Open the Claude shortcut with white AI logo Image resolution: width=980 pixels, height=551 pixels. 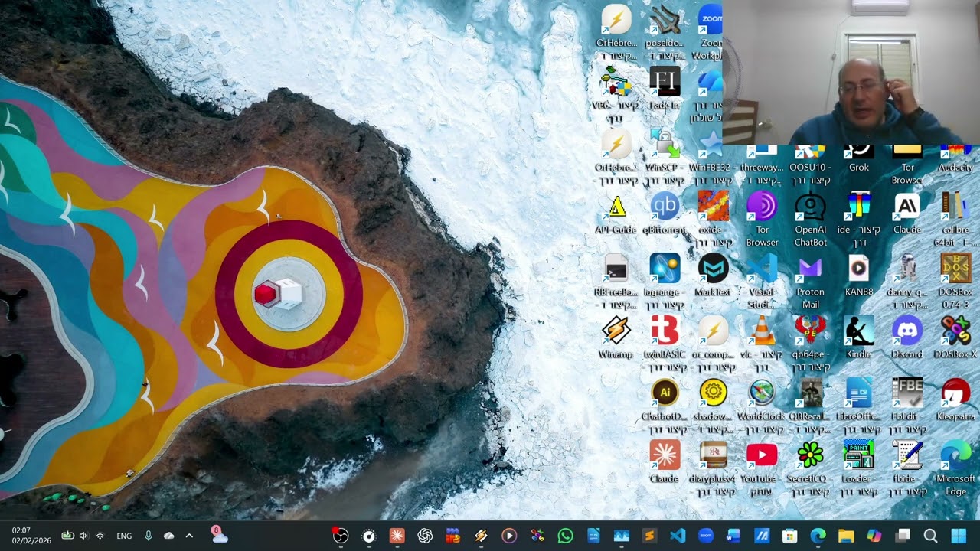click(x=907, y=206)
